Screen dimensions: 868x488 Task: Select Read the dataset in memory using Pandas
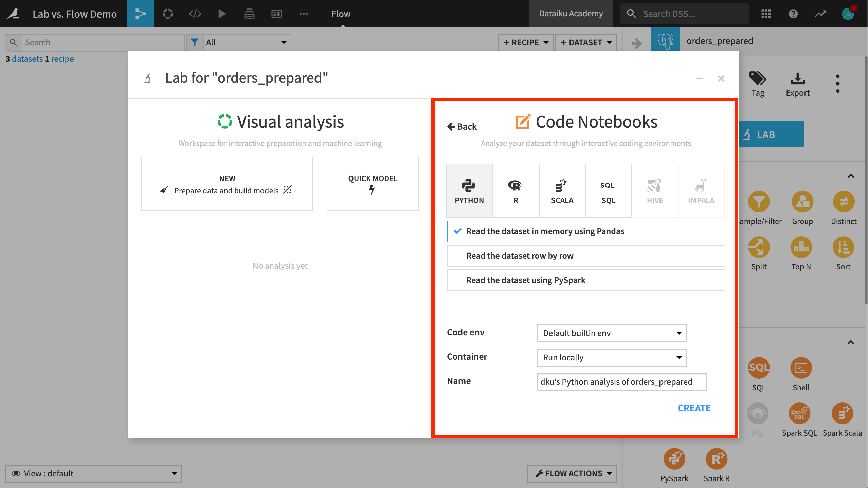(586, 230)
